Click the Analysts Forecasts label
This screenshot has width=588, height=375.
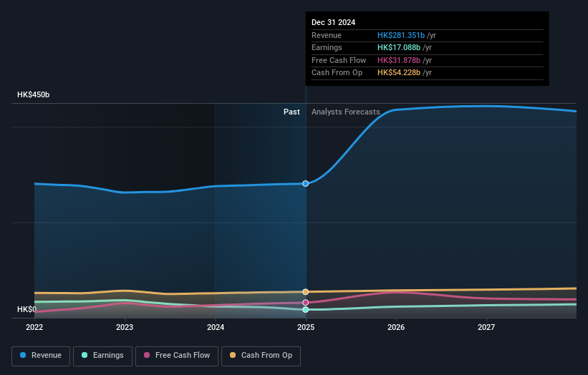(x=346, y=112)
